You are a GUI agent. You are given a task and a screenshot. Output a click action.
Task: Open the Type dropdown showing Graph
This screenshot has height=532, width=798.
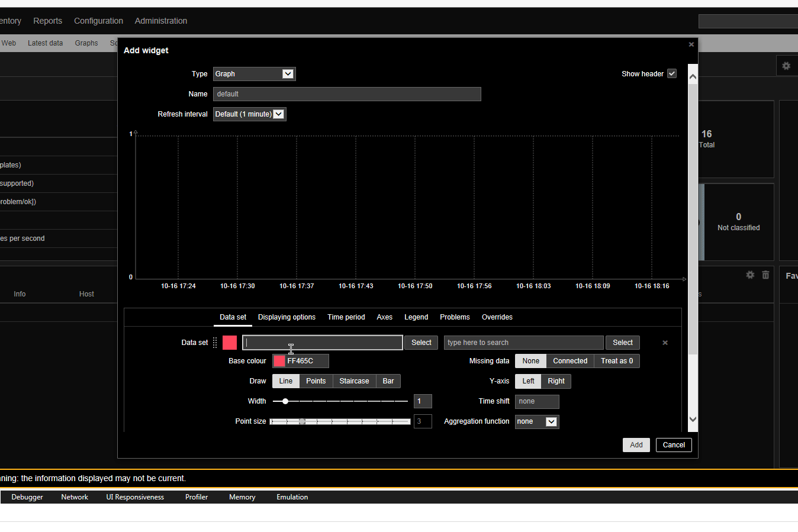pos(254,74)
